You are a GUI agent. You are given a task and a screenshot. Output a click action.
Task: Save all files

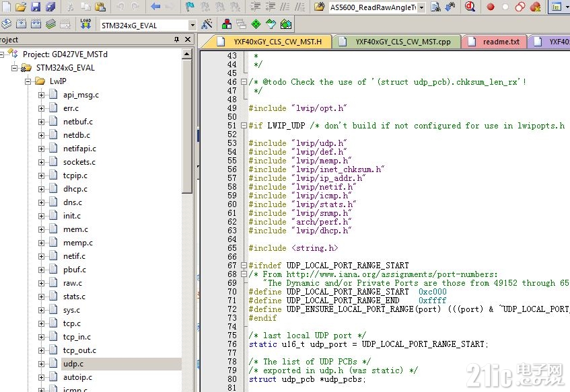point(50,7)
